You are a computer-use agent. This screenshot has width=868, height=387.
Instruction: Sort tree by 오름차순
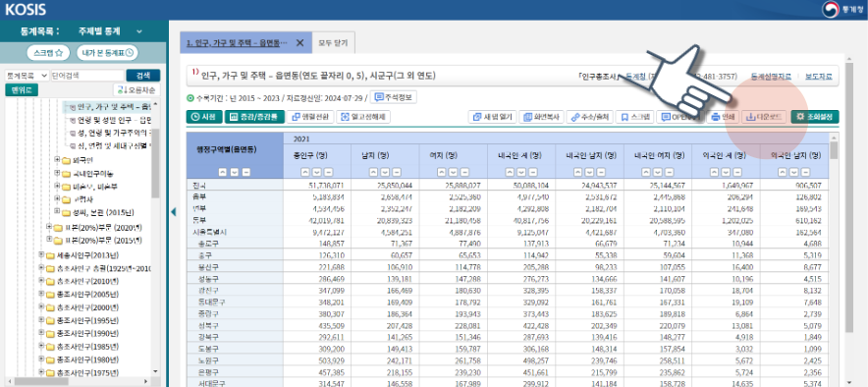tap(136, 89)
